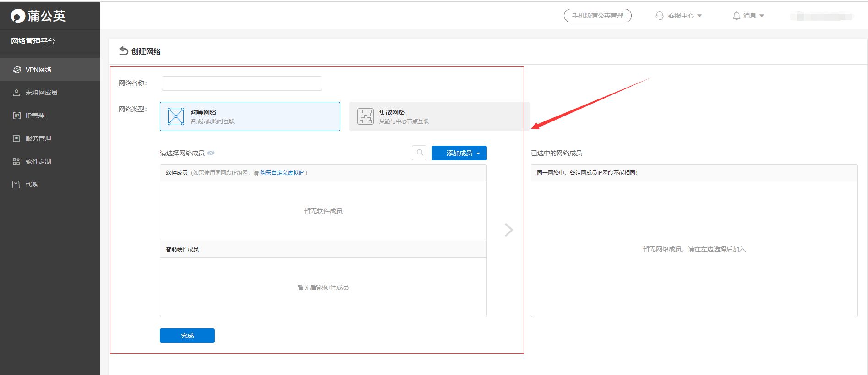Click the 完成 button
Viewport: 868px width, 375px height.
[x=187, y=336]
